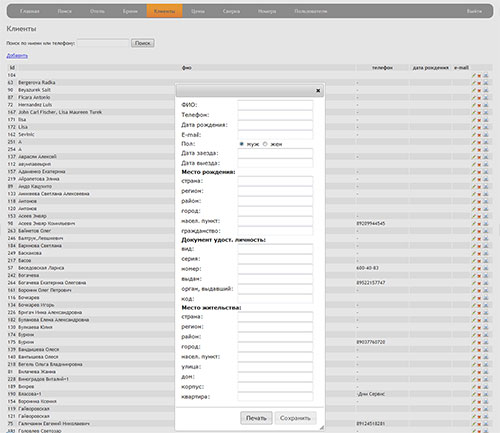The image size is (500, 433).
Task: Edit client Sevinic using the pencil icon
Action: [x=474, y=135]
